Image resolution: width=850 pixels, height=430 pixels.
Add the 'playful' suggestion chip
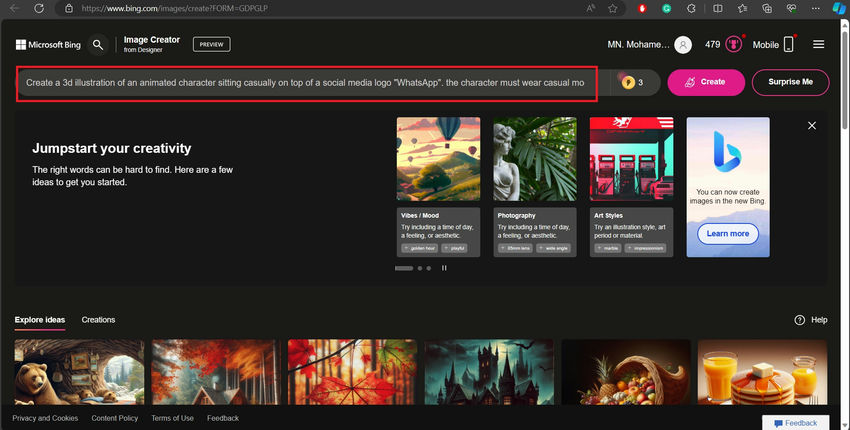coord(454,248)
